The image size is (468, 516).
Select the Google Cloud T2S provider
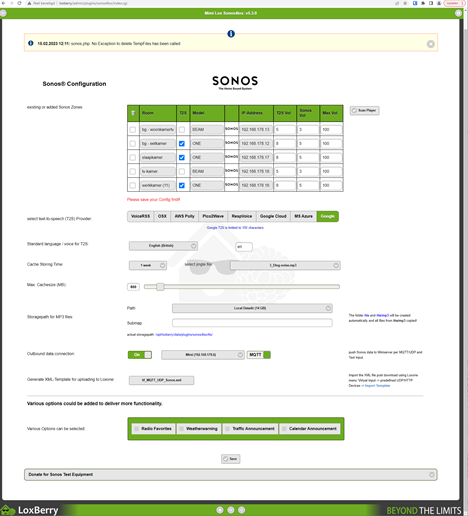tap(273, 216)
